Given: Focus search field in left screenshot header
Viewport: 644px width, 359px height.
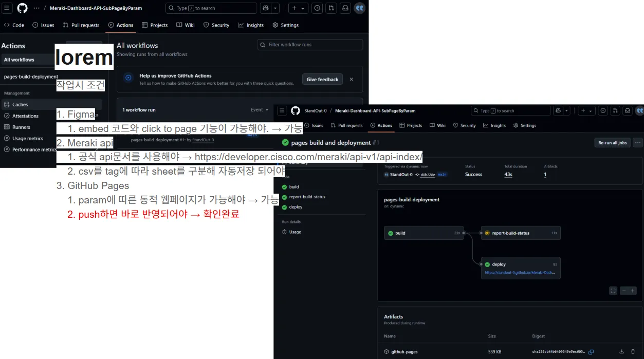Looking at the screenshot, I should [x=211, y=8].
